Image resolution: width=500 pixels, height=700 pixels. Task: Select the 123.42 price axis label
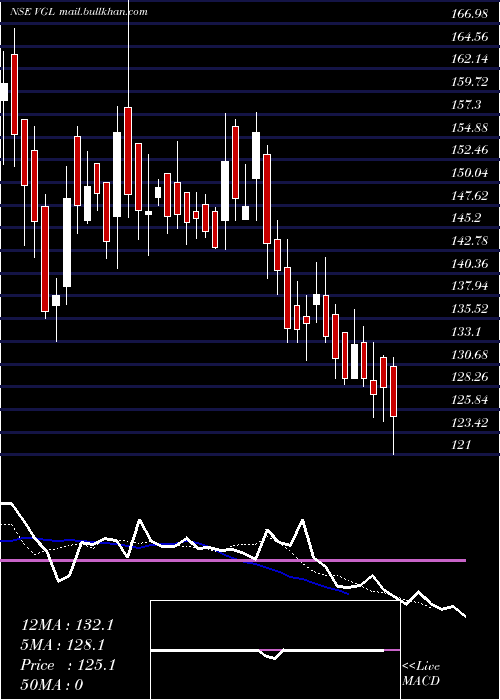coord(470,422)
